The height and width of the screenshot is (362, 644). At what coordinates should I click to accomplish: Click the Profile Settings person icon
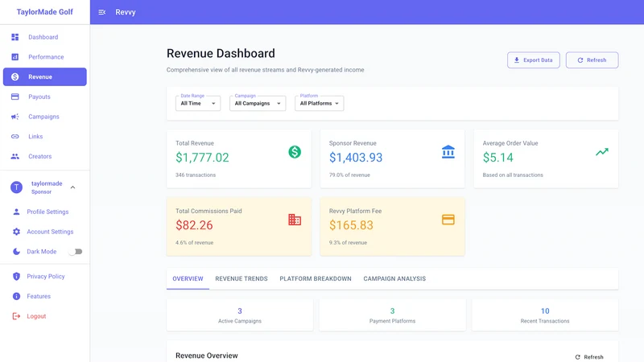(16, 212)
